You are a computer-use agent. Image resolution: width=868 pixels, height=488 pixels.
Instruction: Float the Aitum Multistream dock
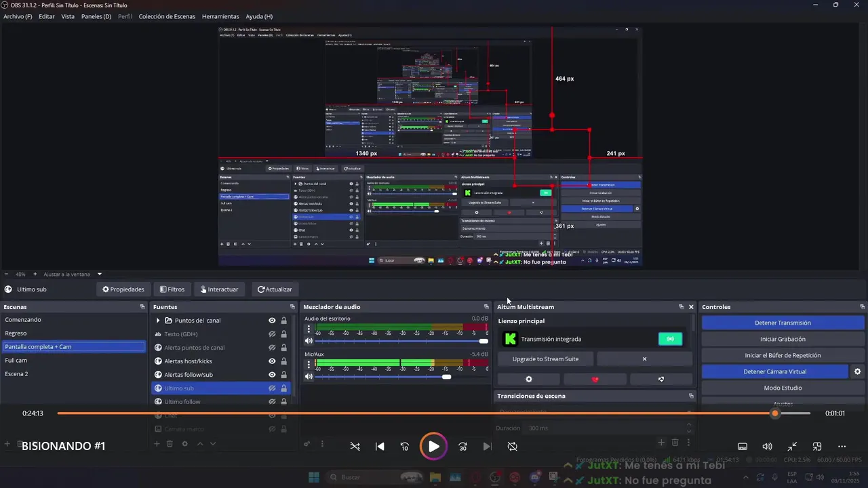pos(681,307)
